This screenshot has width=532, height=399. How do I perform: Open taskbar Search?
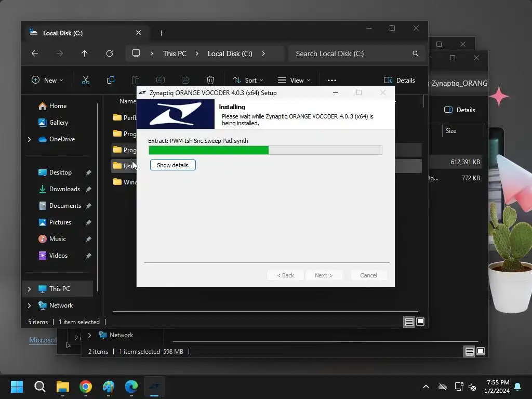pos(39,387)
